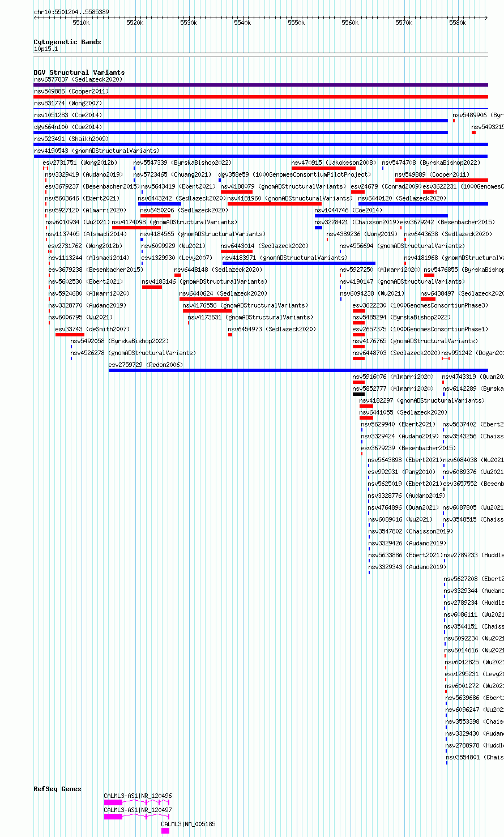Click the nsv6450206 (Sedlazeck2020) label

pos(185,210)
